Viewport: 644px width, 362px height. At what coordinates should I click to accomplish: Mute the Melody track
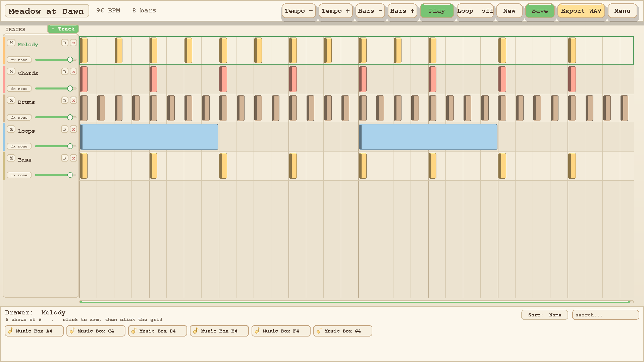coord(11,43)
